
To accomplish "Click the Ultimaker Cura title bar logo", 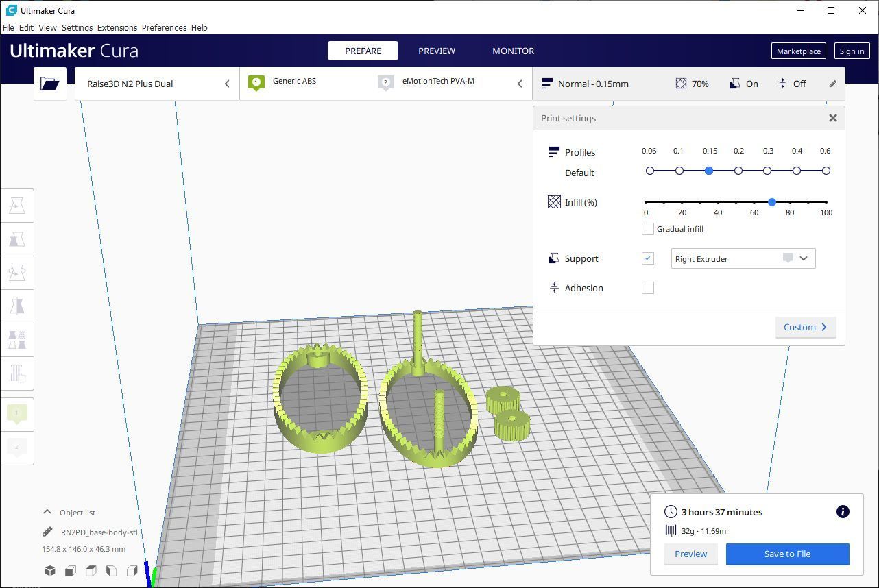I will 11,10.
